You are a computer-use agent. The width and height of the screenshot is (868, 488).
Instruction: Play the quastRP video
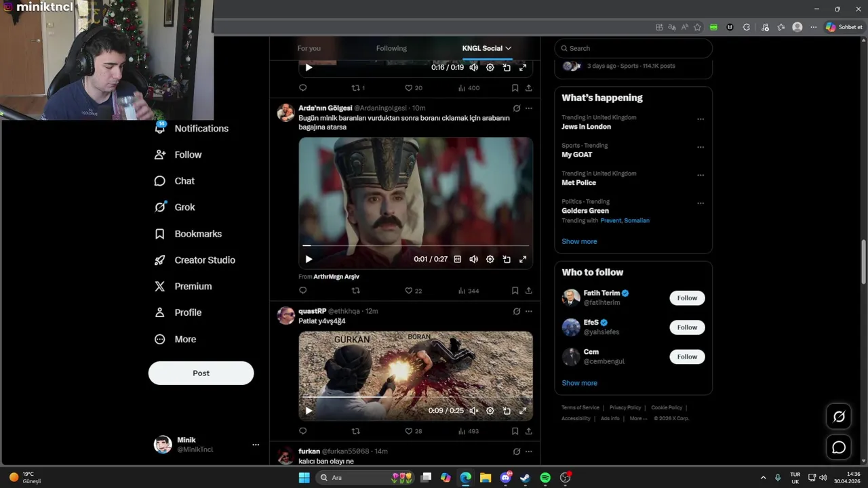point(309,411)
